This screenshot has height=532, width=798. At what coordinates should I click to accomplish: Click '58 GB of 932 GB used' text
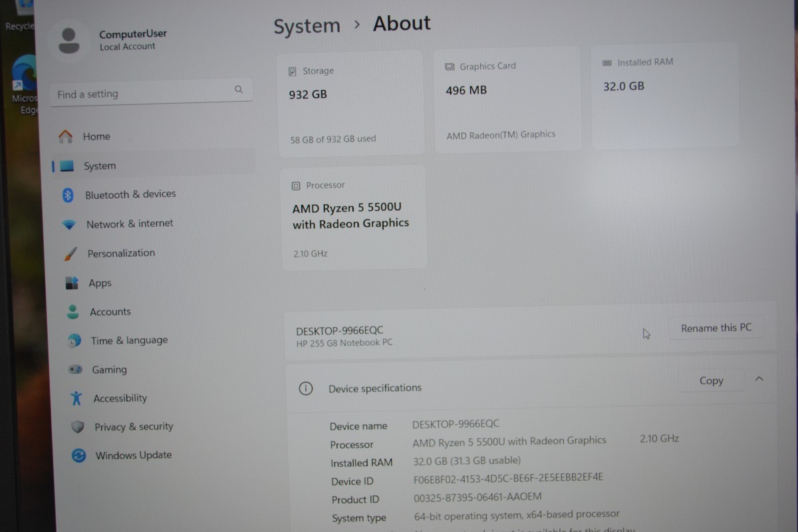click(x=333, y=139)
